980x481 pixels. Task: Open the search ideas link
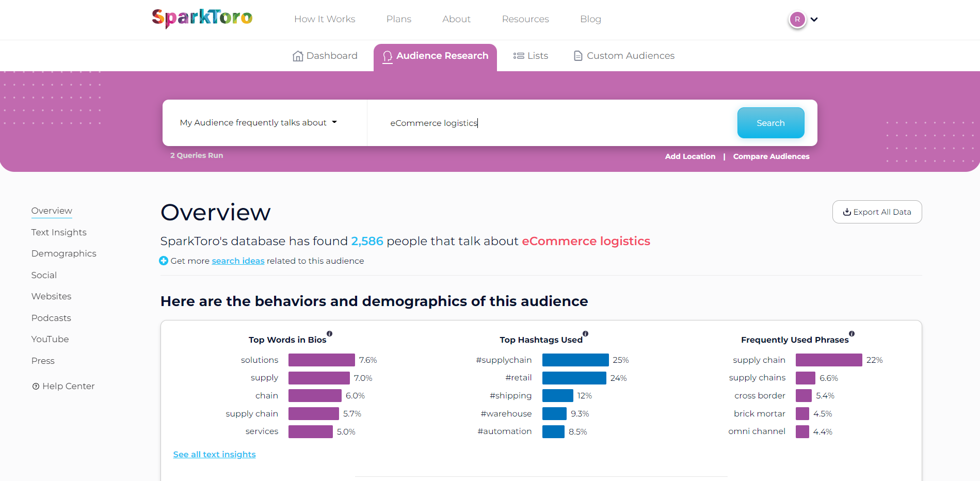(x=238, y=261)
